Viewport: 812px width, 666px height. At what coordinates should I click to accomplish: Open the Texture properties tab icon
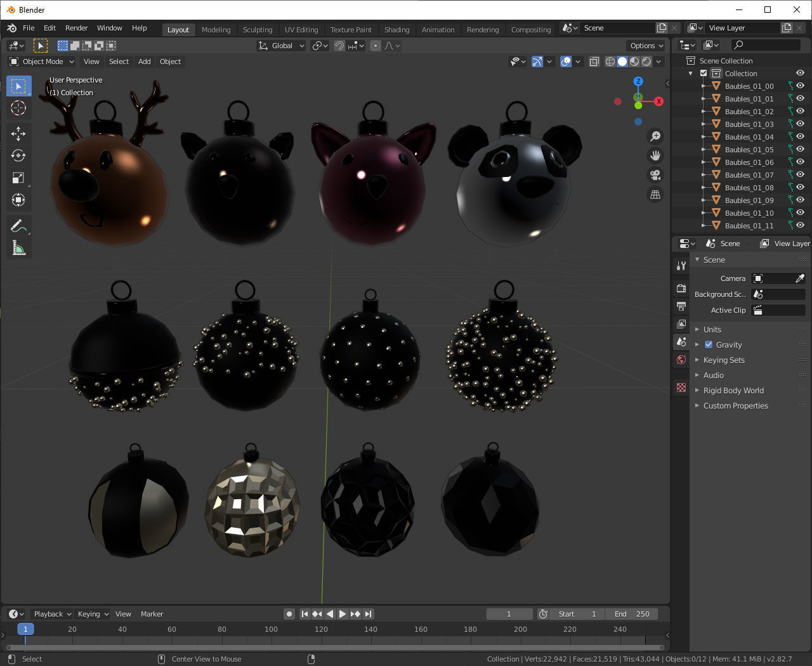(x=681, y=387)
